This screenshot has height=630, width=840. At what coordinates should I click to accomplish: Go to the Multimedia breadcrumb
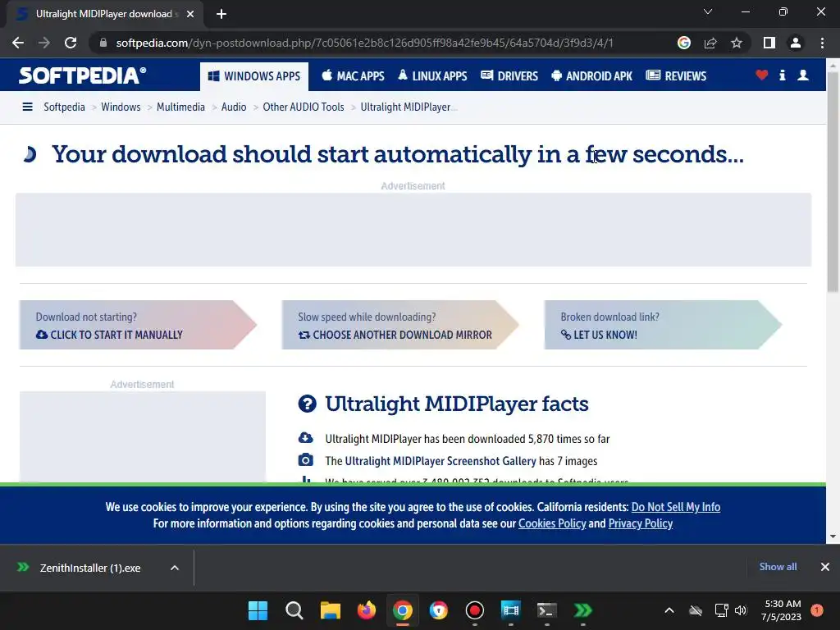(x=180, y=107)
